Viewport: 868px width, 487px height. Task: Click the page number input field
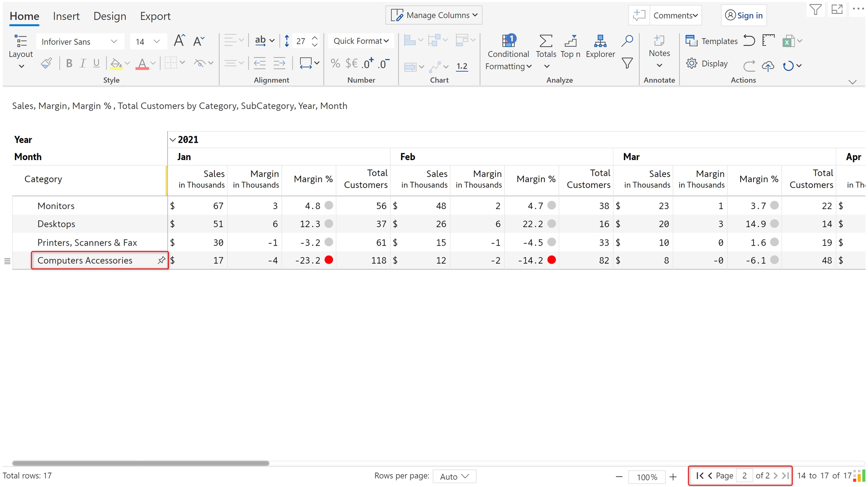click(x=744, y=475)
